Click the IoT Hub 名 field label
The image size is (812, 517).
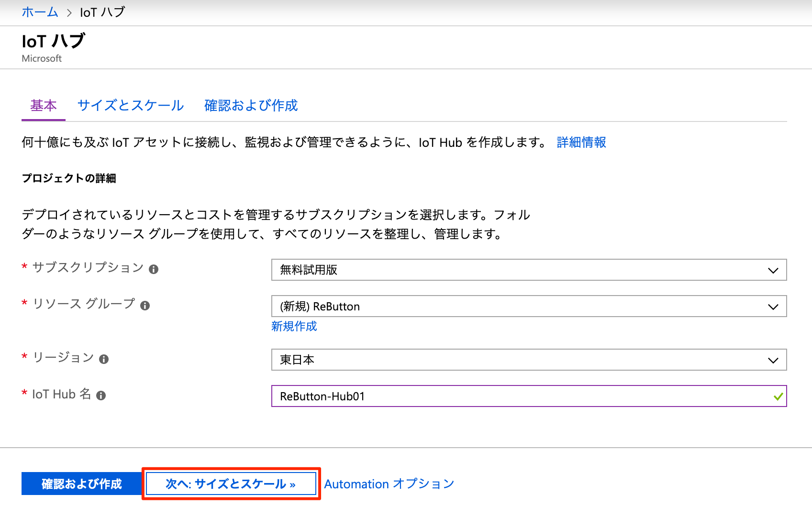pyautogui.click(x=62, y=394)
